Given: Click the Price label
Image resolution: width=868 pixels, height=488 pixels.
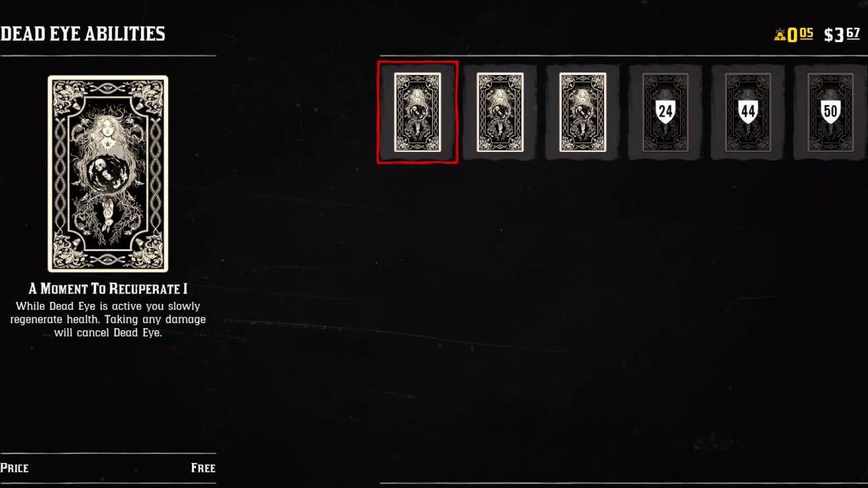Looking at the screenshot, I should 14,468.
